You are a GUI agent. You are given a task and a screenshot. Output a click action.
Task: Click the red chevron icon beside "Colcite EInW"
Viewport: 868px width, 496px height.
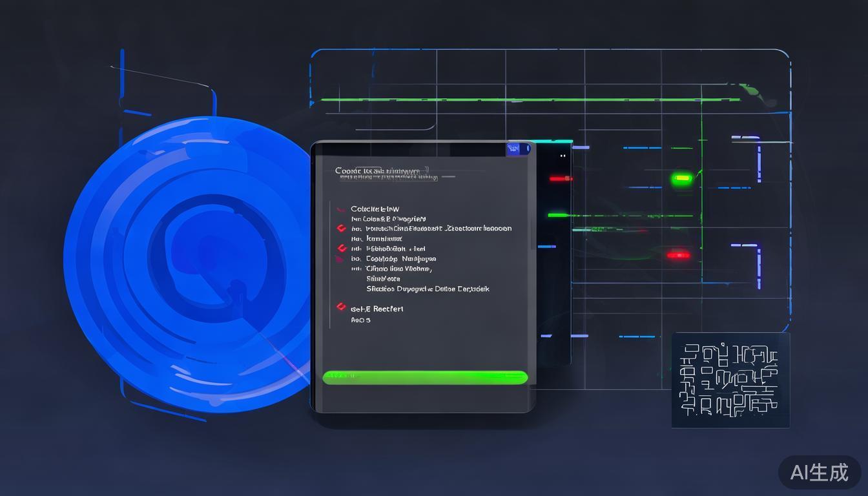click(340, 209)
